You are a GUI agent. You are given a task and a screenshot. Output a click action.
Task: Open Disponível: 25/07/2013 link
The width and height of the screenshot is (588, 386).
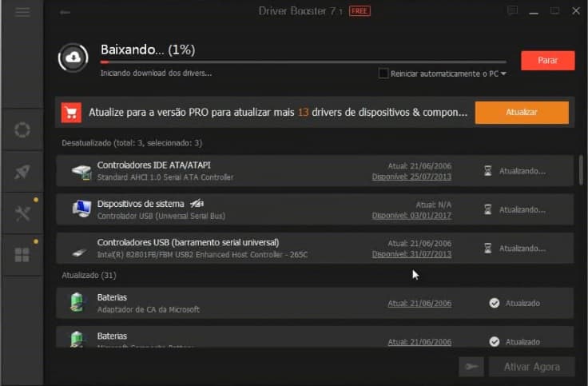coord(411,177)
